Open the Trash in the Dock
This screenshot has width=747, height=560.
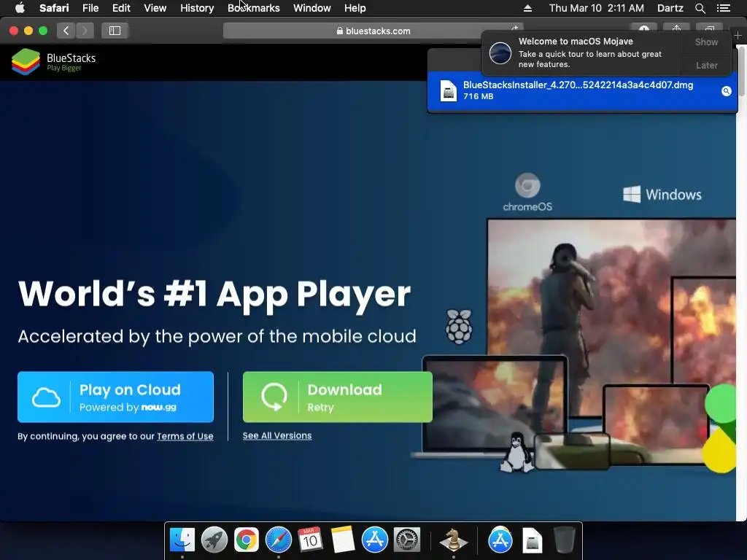pos(565,540)
